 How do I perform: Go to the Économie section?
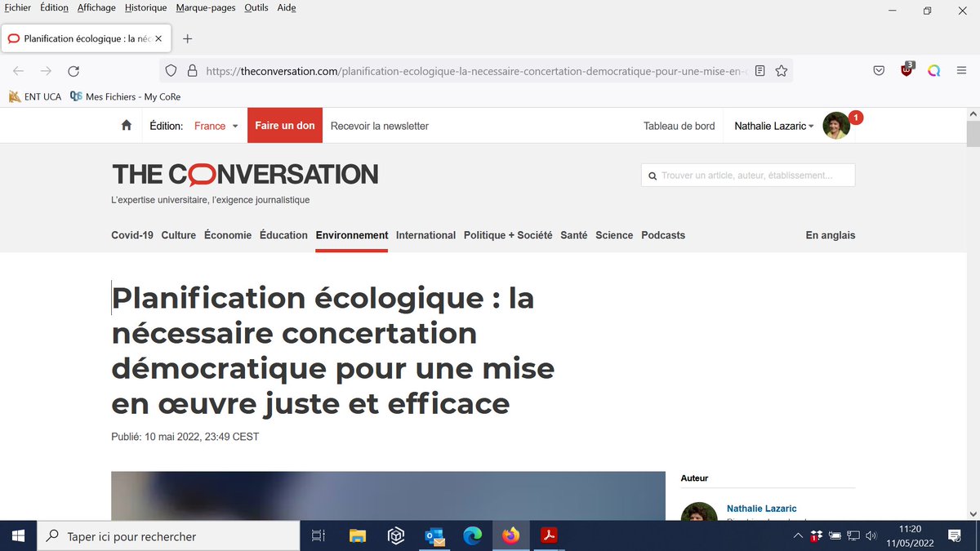click(228, 235)
